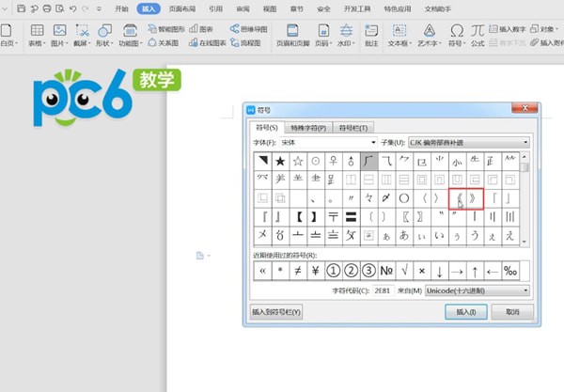Select the left double angle bracket 《 symbol
Screen dimensions: 564x392
(x=459, y=198)
